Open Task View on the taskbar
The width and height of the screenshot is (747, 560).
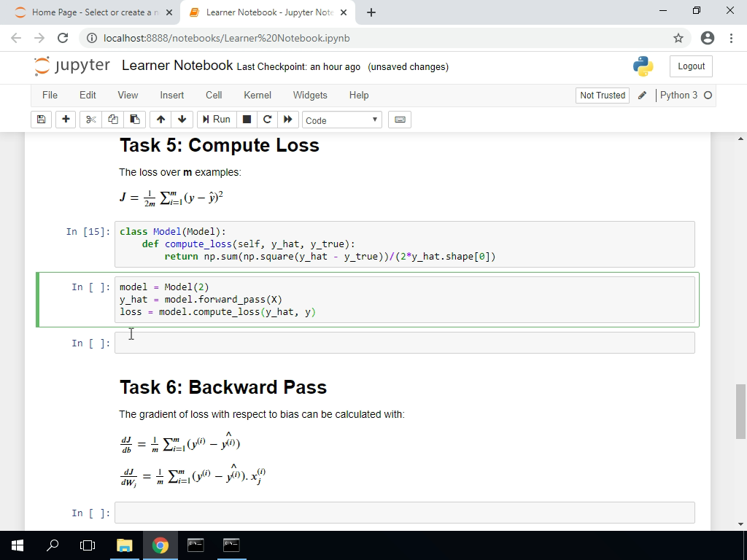tap(88, 545)
